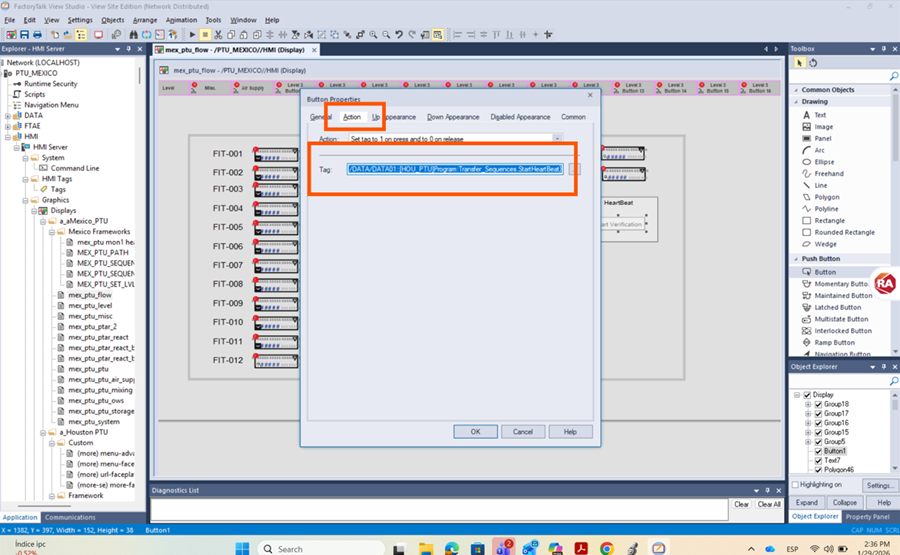Click the Clear All diagnostics button
900x555 pixels.
[769, 504]
